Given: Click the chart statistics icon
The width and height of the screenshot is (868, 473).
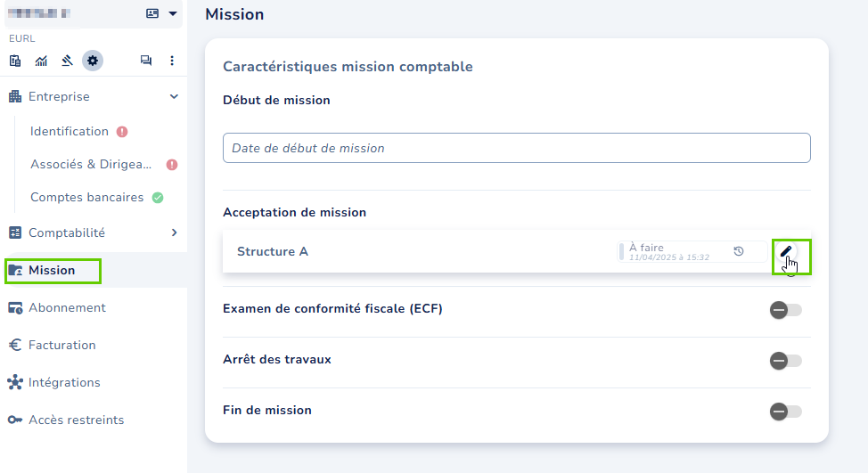Looking at the screenshot, I should pos(41,61).
